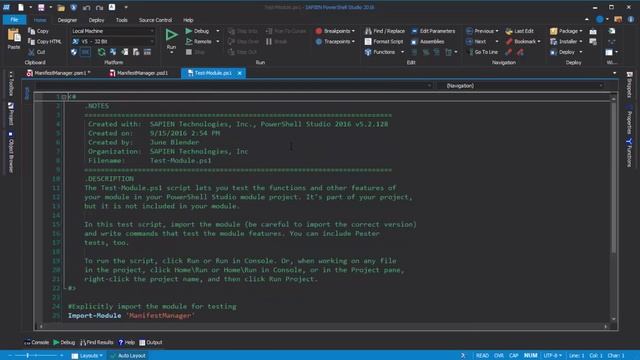Open the File menu
Screen dimensions: 640x360
14,20
